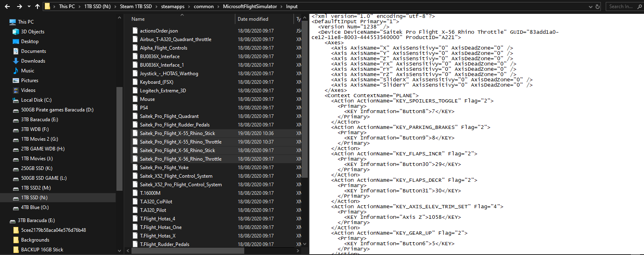The width and height of the screenshot is (644, 255).
Task: Open steamapps breadcrumb folder
Action: 173,7
